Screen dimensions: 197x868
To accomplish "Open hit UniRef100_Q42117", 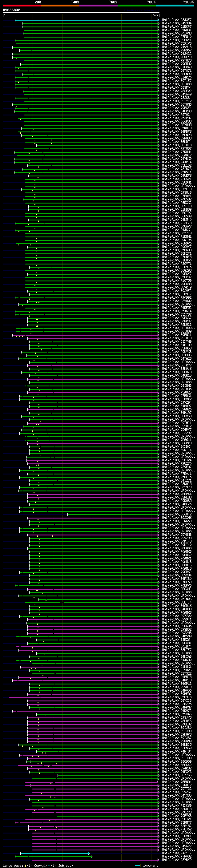I will pos(176,853).
